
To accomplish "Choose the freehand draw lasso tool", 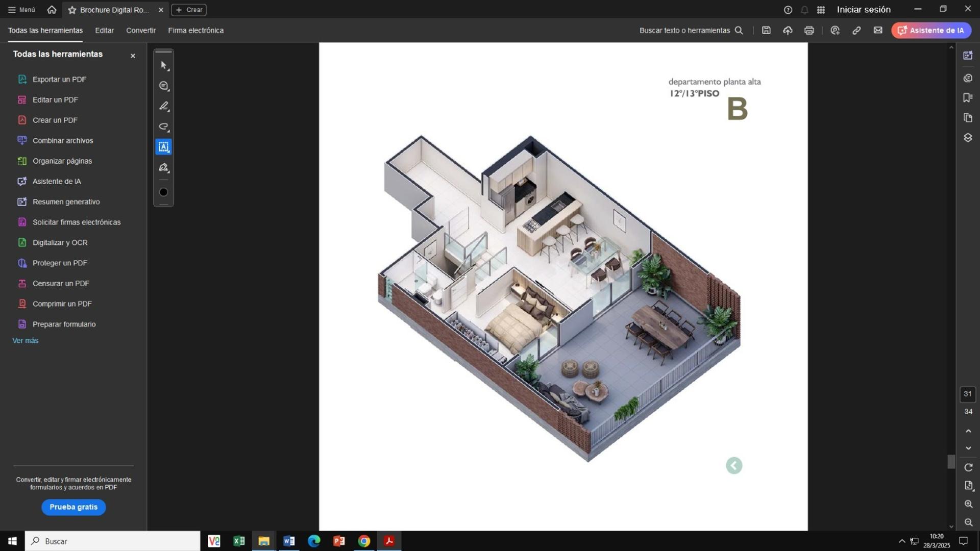I will click(x=163, y=127).
